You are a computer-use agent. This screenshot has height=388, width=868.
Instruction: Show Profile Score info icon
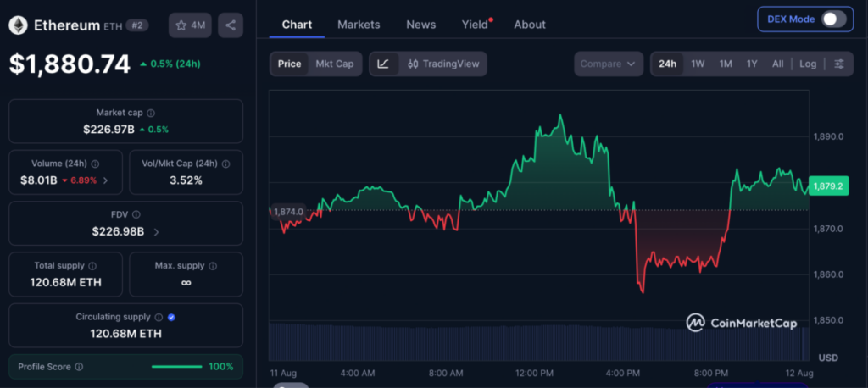click(79, 367)
